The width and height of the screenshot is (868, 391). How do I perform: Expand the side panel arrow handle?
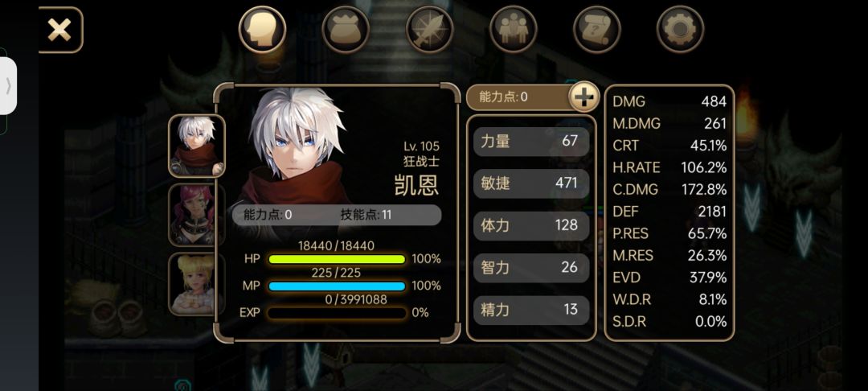8,86
